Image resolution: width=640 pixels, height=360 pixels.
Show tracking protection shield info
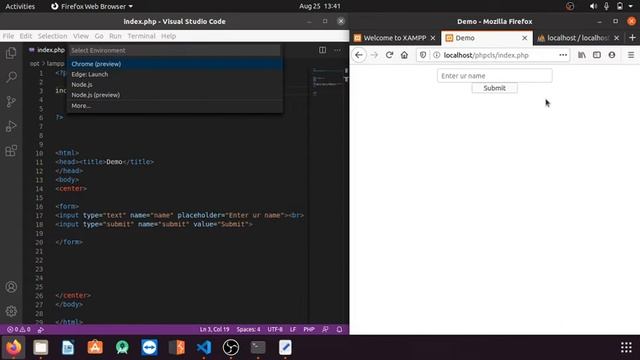click(x=423, y=55)
